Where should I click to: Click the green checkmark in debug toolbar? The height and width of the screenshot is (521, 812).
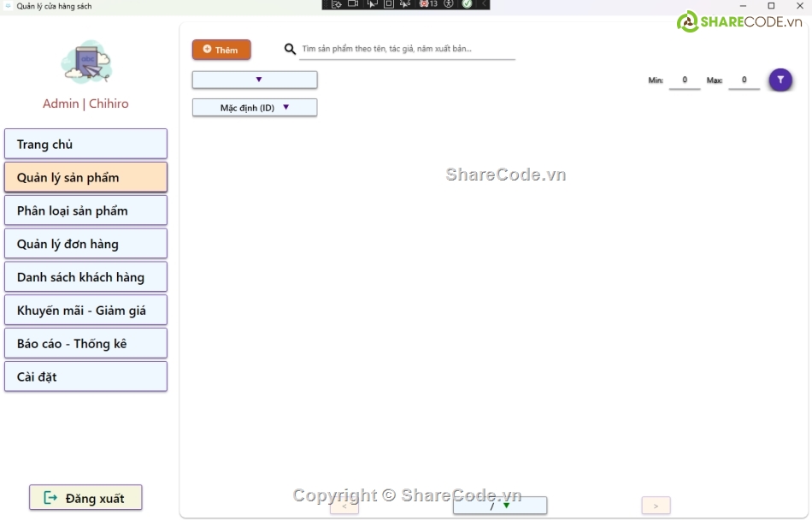pos(467,4)
